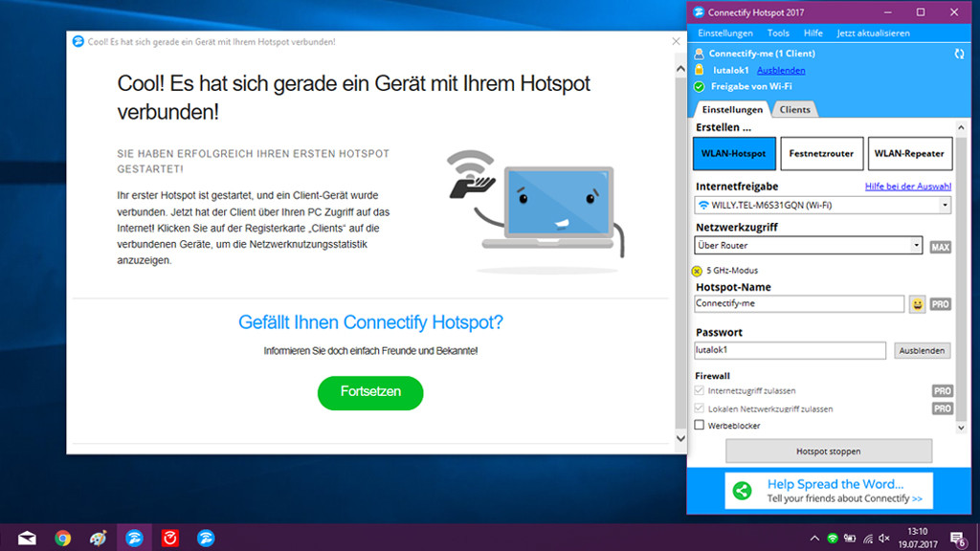This screenshot has height=551, width=980.
Task: Click the Hotspot stoppen button
Action: pyautogui.click(x=829, y=452)
